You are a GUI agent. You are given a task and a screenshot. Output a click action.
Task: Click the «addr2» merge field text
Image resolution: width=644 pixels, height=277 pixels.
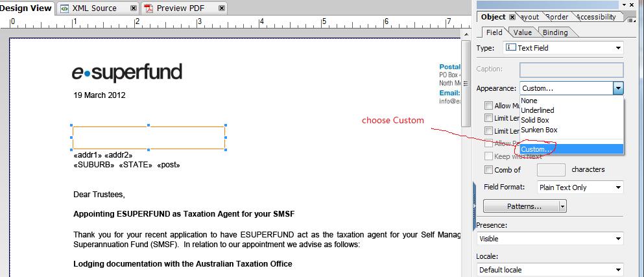pos(119,155)
